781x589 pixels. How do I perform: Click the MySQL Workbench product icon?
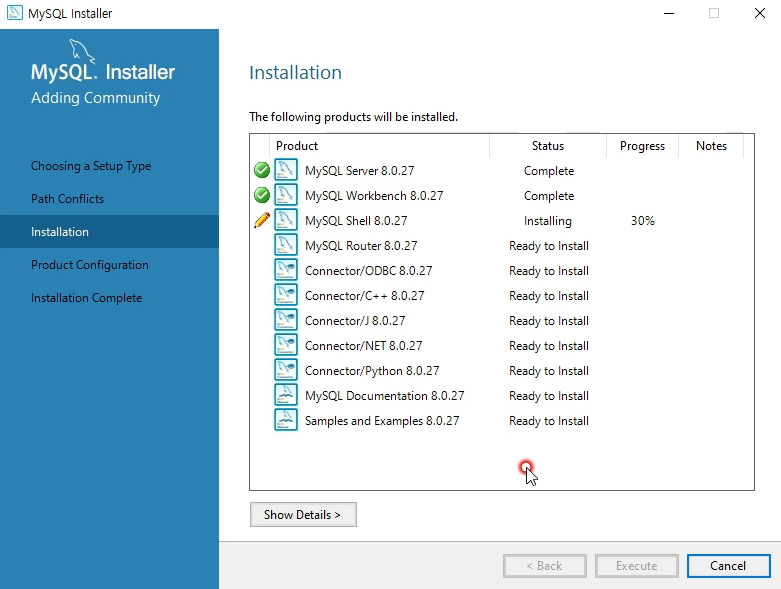tap(286, 195)
